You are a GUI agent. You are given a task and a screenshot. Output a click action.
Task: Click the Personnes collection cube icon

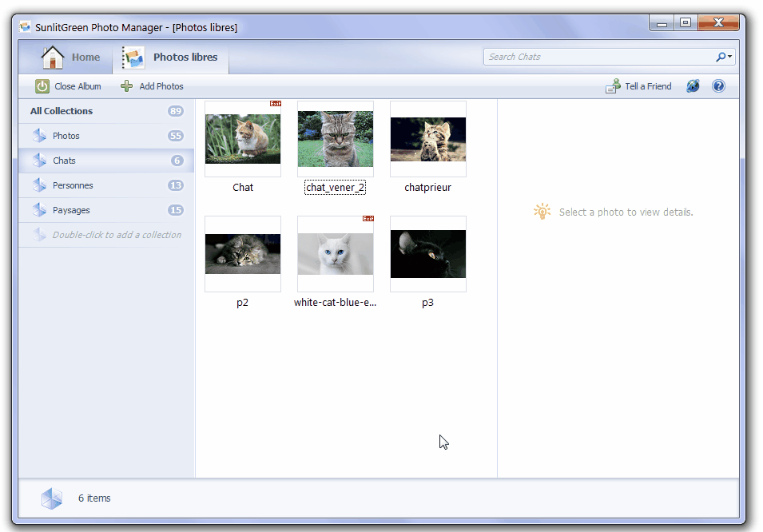click(42, 185)
